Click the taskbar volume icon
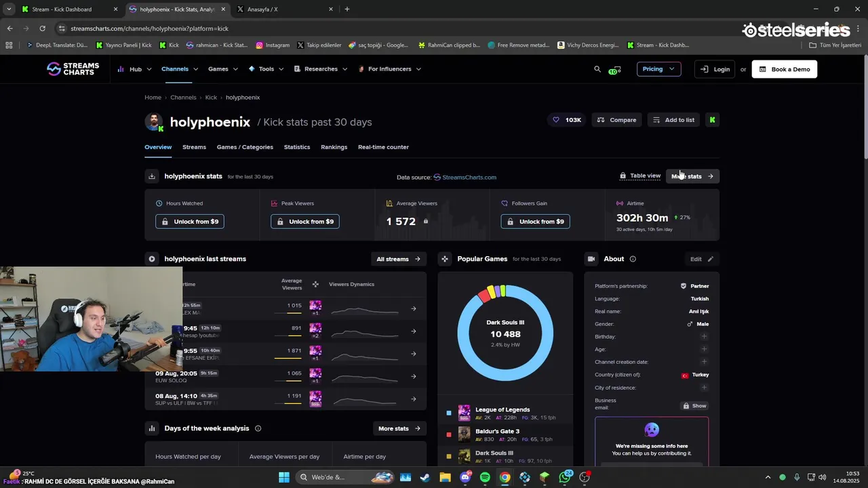The width and height of the screenshot is (868, 488). 823,477
